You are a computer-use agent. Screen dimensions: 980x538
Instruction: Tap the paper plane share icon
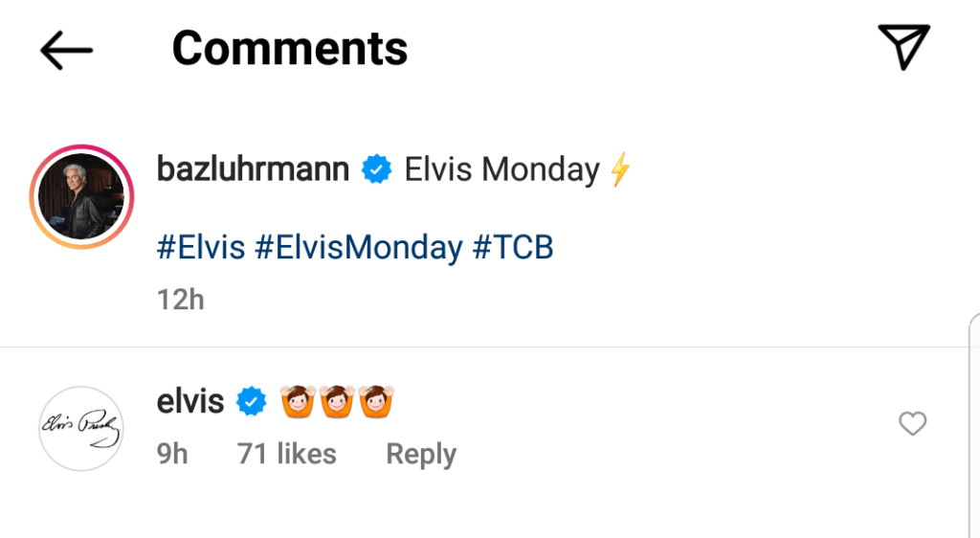[903, 47]
